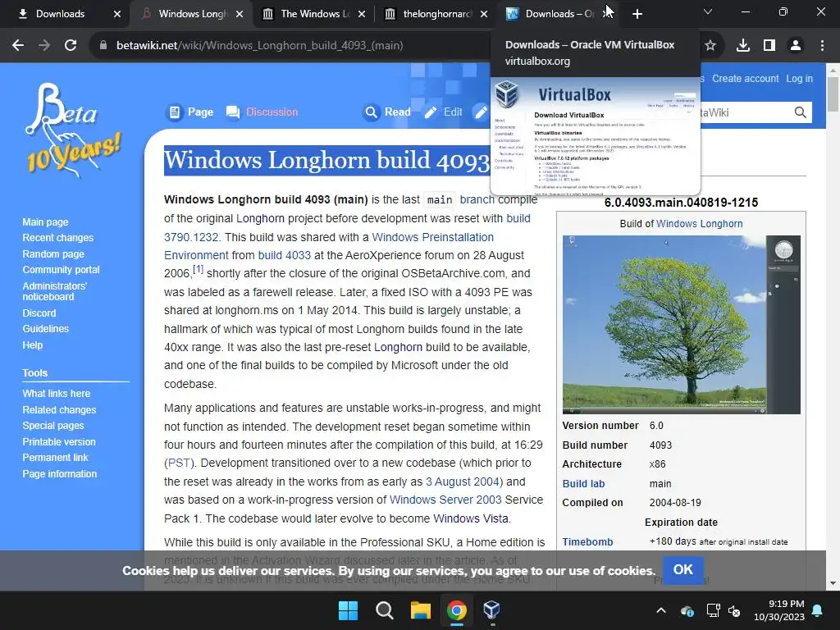Open Community portal link
840x630 pixels.
61,269
